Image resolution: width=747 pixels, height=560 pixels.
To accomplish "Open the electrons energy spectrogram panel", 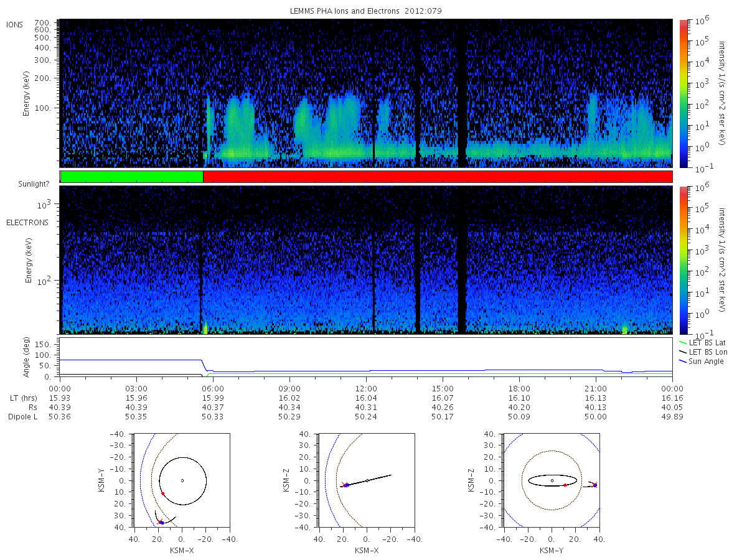I will (366, 259).
